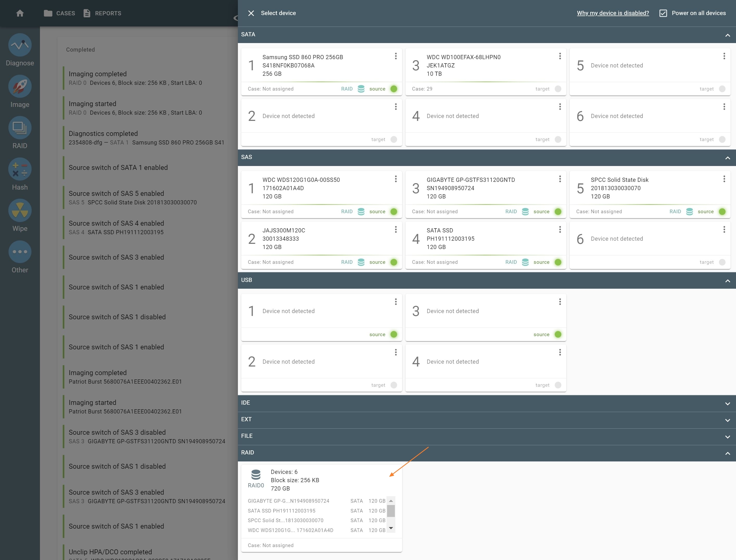
Task: Open the Wipe radiation icon
Action: coord(20,211)
